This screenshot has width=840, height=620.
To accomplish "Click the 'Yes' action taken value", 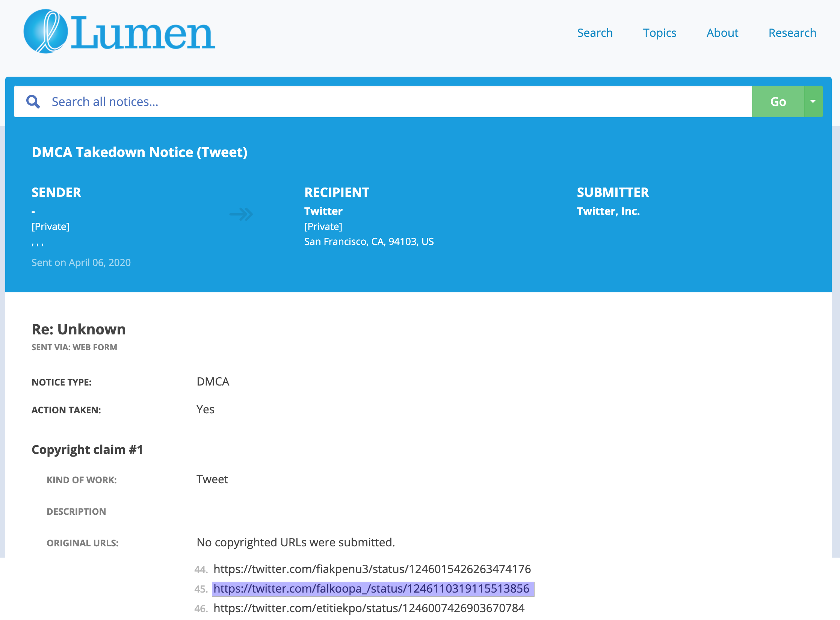I will coord(205,409).
